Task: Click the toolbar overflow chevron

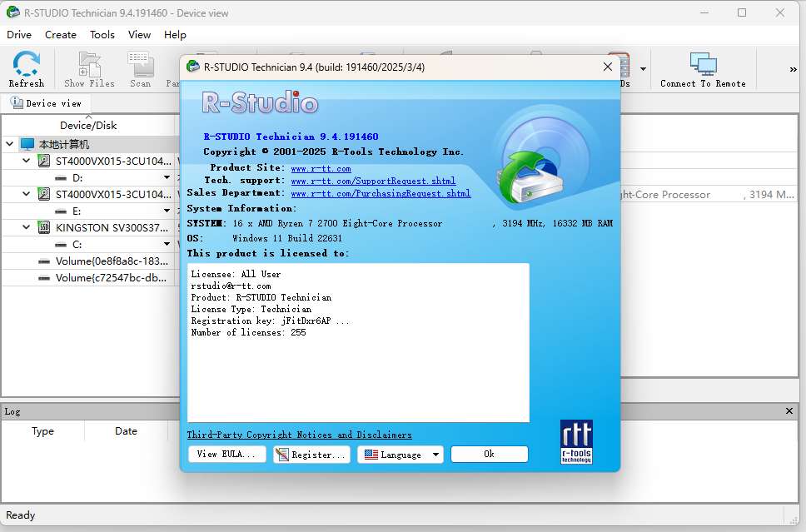Action: pos(793,70)
